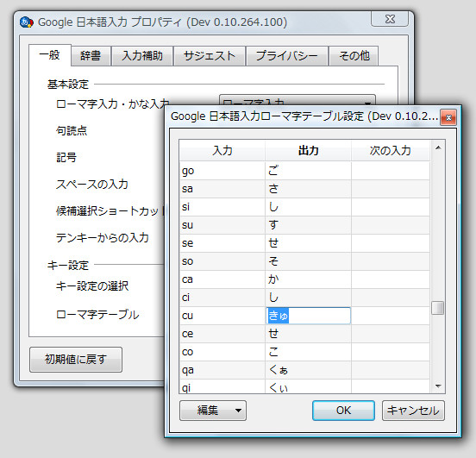Click the きゅ edit field for cu
This screenshot has height=458, width=476.
[308, 316]
